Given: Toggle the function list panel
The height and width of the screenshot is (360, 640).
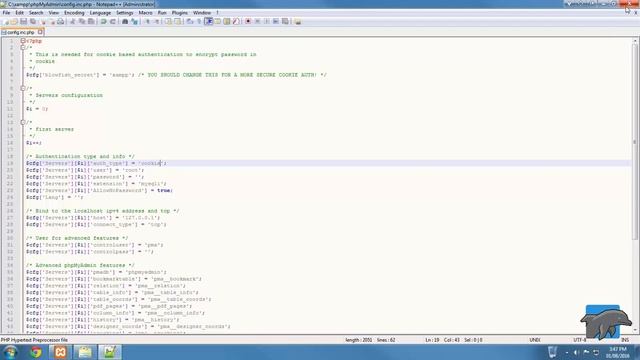Looking at the screenshot, I should (x=237, y=21).
